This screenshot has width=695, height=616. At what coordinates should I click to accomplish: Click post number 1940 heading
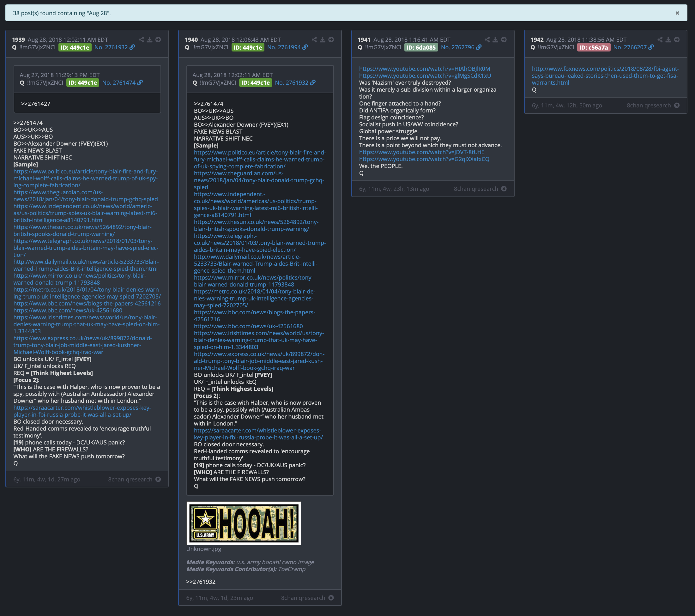191,40
